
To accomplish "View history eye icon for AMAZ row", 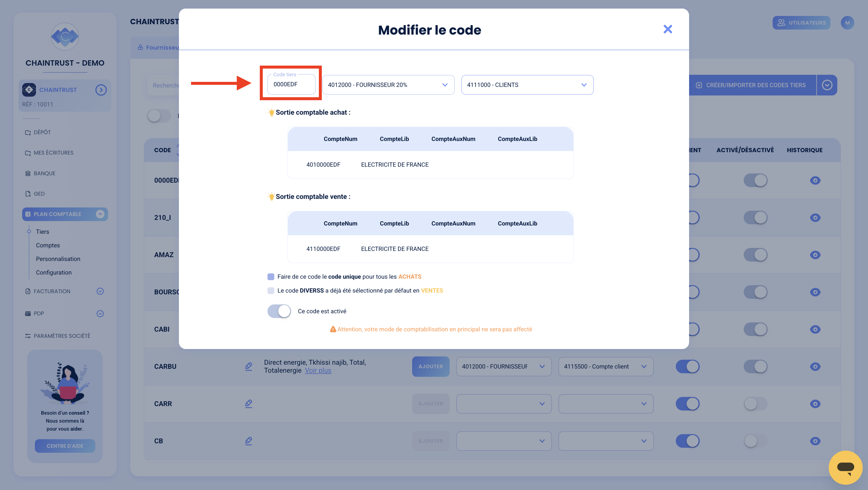I will pyautogui.click(x=815, y=255).
